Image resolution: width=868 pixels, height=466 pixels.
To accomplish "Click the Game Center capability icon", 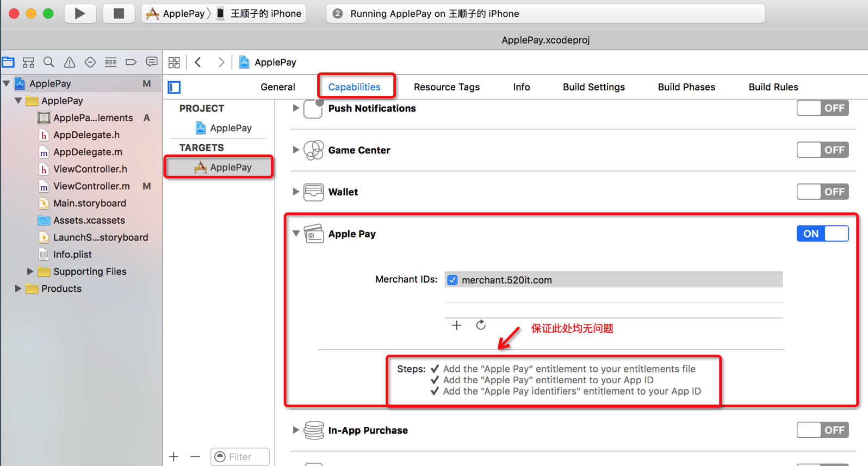I will click(314, 150).
